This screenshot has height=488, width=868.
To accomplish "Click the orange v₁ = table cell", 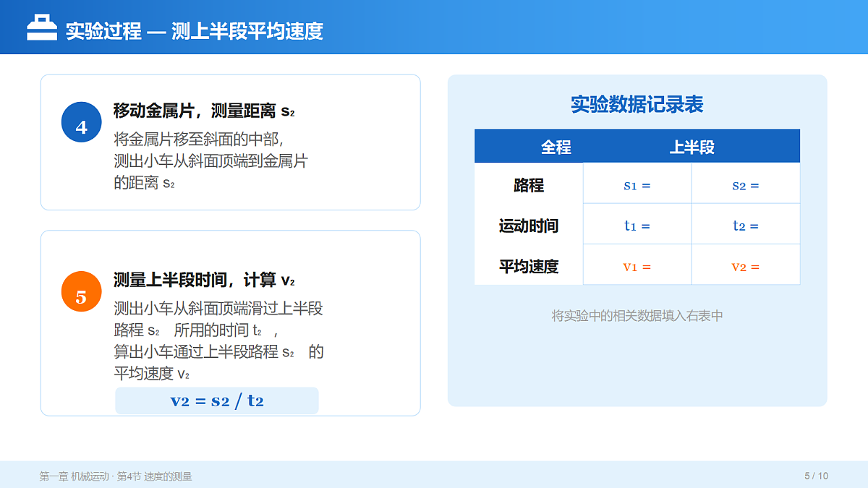I will pyautogui.click(x=637, y=266).
